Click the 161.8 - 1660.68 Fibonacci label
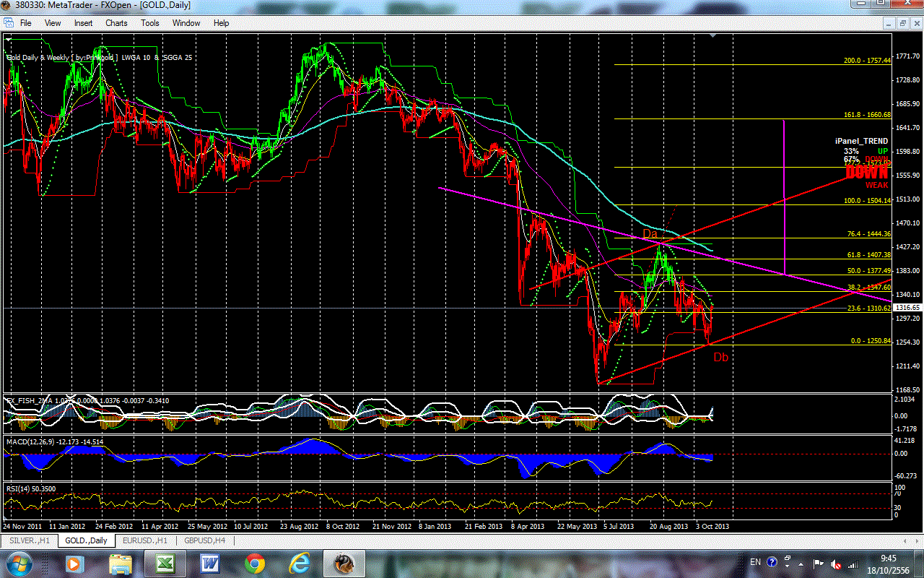This screenshot has width=924, height=578. [867, 114]
